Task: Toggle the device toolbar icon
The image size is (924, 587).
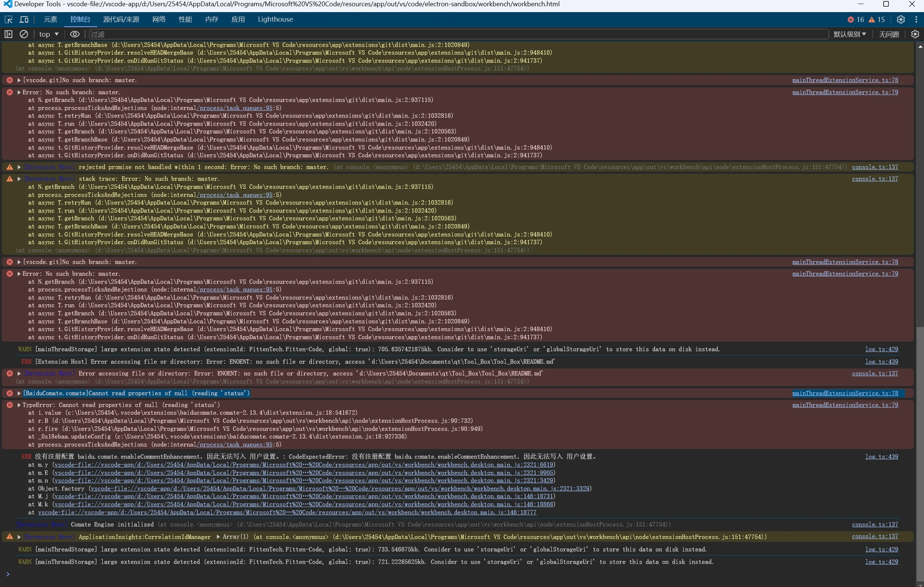Action: [24, 19]
